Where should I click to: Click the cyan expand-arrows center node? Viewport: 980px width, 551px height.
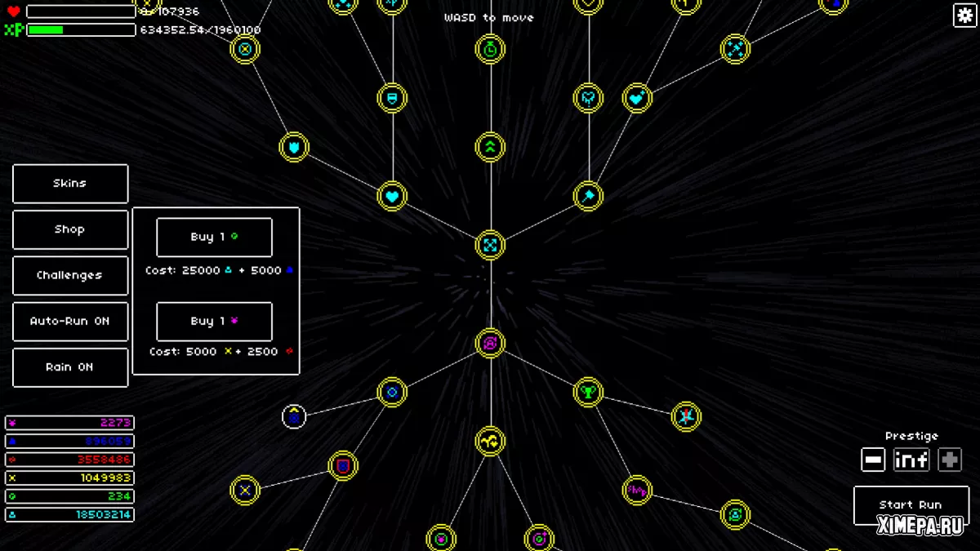tap(490, 245)
